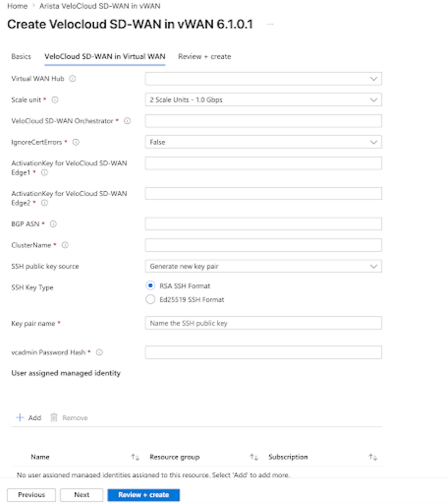Select RSA SSH Format radio button
The image size is (447, 504).
coord(150,286)
